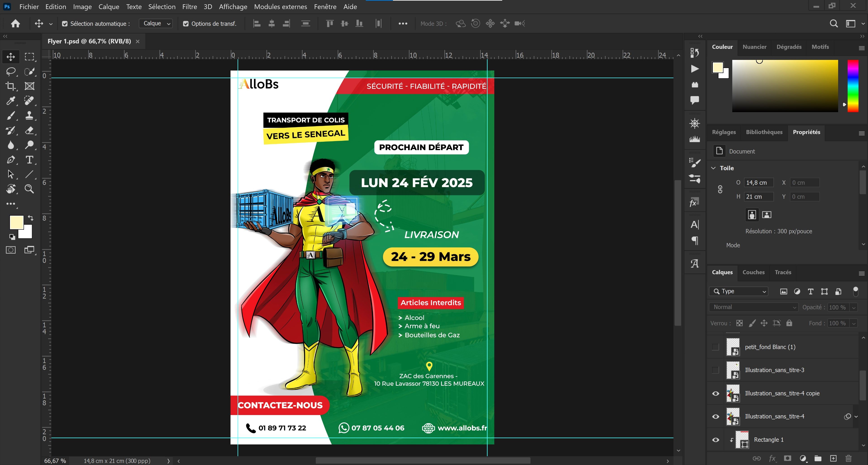Screen dimensions: 868x465
Task: Open the Character panel icon
Action: (x=694, y=224)
